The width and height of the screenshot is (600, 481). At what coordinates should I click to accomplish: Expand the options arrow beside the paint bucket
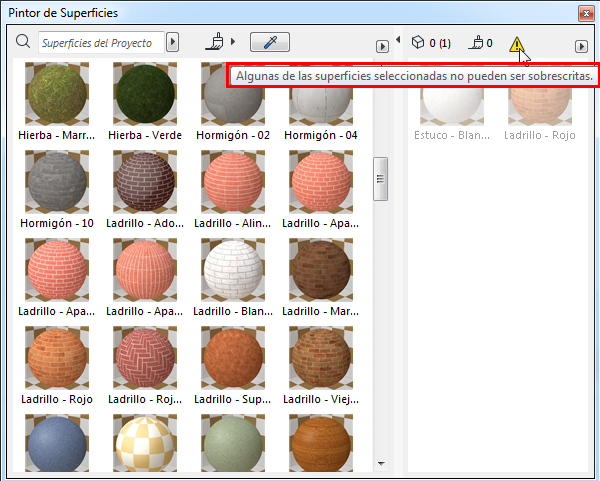tap(233, 42)
